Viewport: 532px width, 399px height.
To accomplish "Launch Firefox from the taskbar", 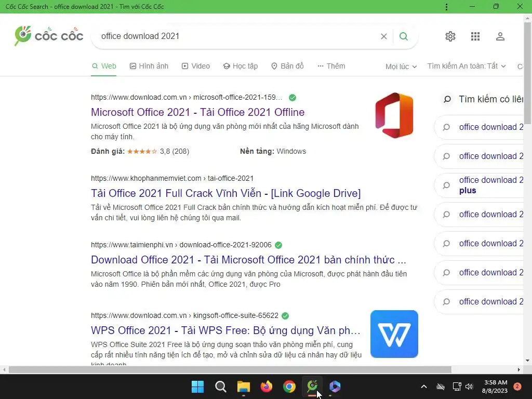I will tap(267, 387).
